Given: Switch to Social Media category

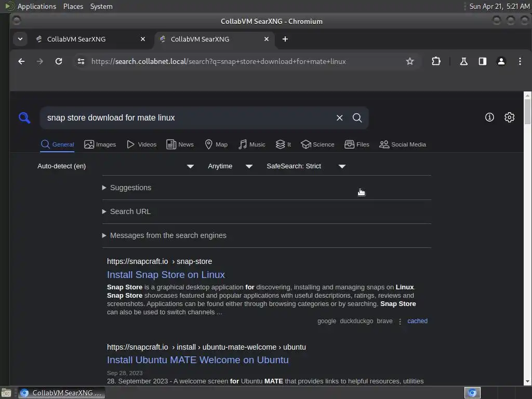Looking at the screenshot, I should [403, 144].
